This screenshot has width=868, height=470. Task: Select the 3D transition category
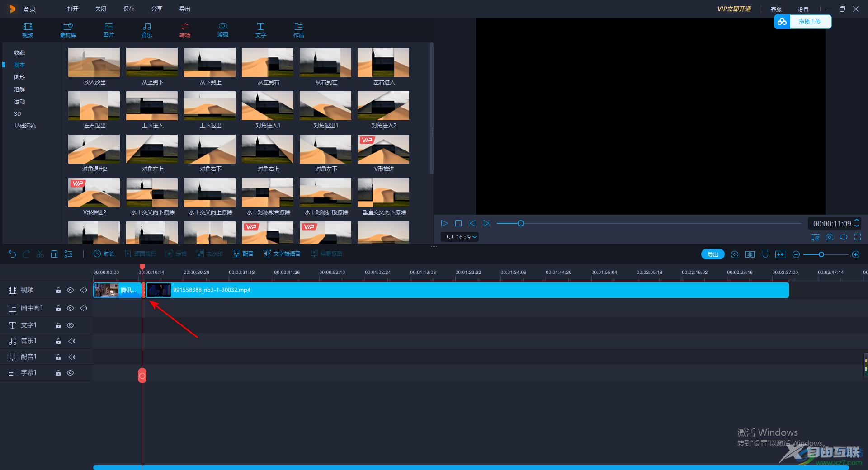(18, 114)
